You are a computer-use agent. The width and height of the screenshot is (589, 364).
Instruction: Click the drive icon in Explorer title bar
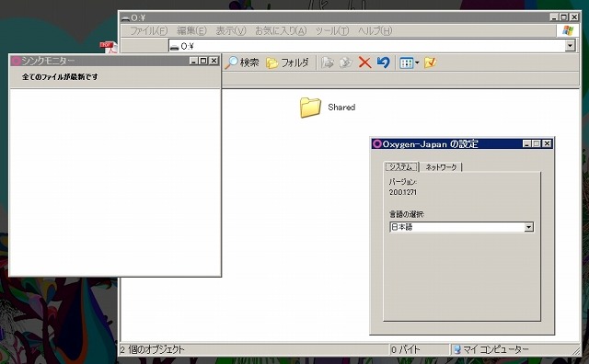[125, 18]
